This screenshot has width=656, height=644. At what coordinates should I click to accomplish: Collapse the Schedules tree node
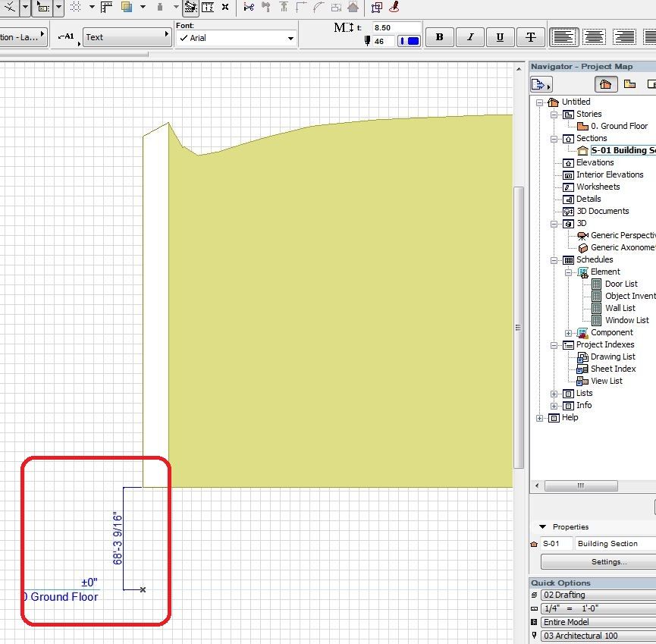click(x=554, y=259)
